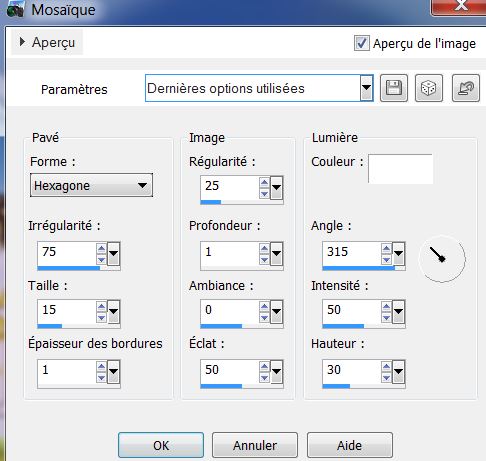Image resolution: width=486 pixels, height=461 pixels.
Task: Click the Mosaïque window title icon
Action: pyautogui.click(x=15, y=10)
